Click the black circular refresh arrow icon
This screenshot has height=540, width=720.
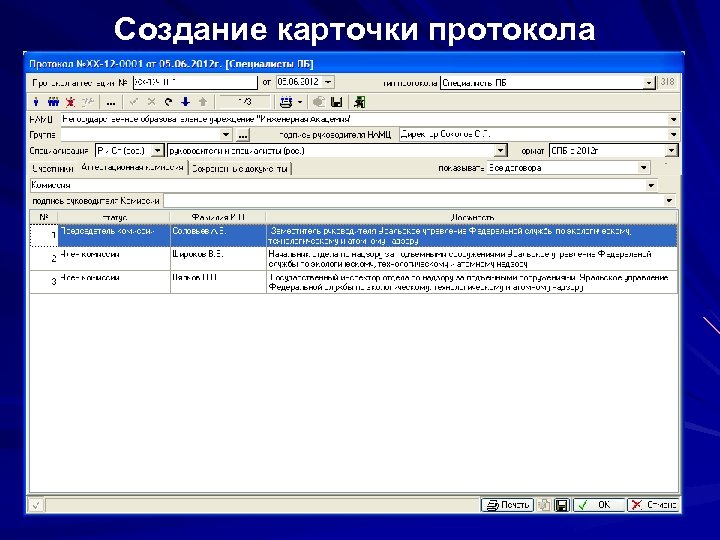169,102
